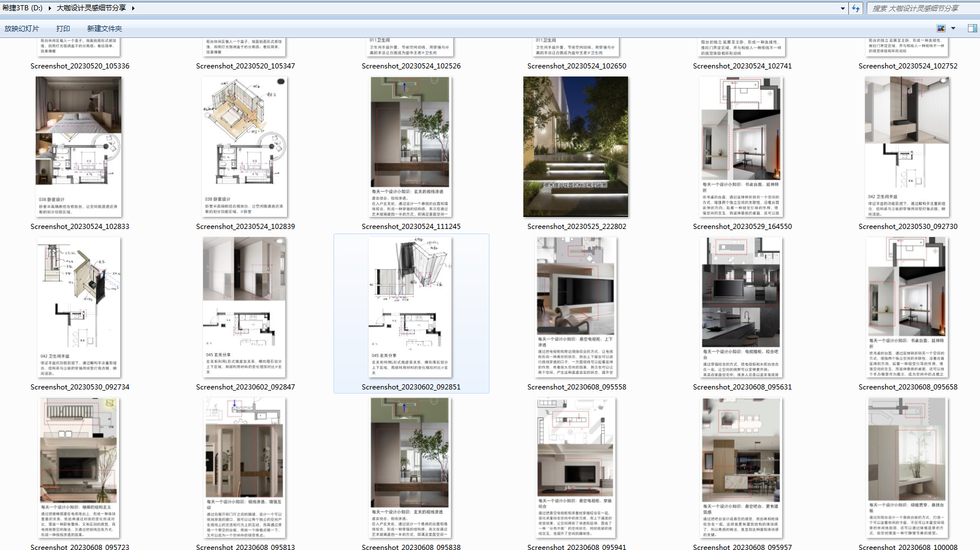Click file name Screenshot_20230524_102752
980x550 pixels.
(908, 66)
